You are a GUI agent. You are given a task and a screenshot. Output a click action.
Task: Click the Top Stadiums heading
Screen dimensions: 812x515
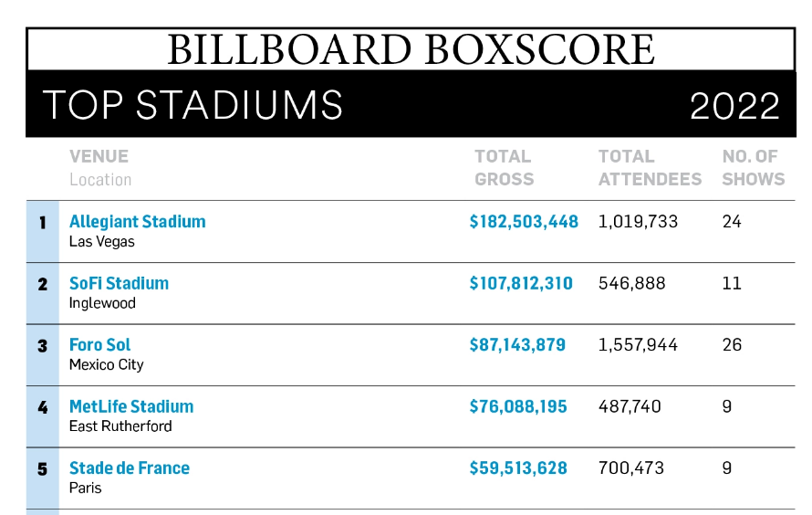193,105
